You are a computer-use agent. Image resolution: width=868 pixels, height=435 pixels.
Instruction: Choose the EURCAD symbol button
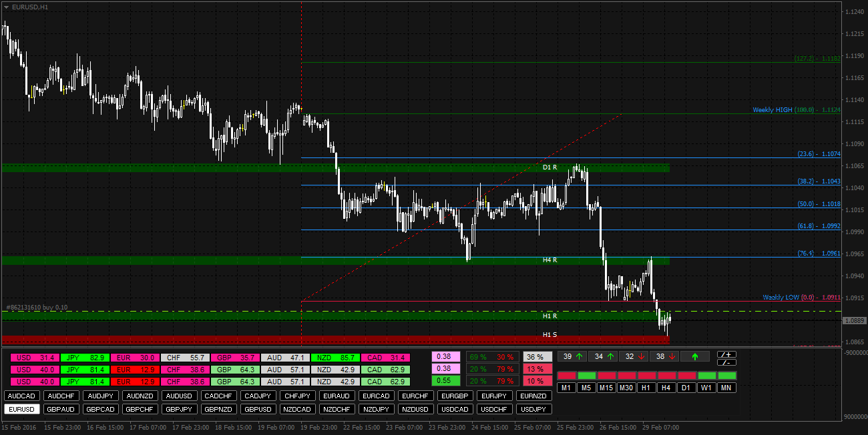[x=377, y=396]
